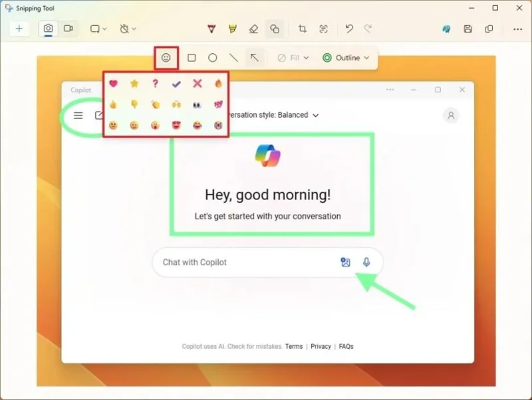Insert the pink heart emoji
The height and width of the screenshot is (400, 532).
click(x=113, y=84)
